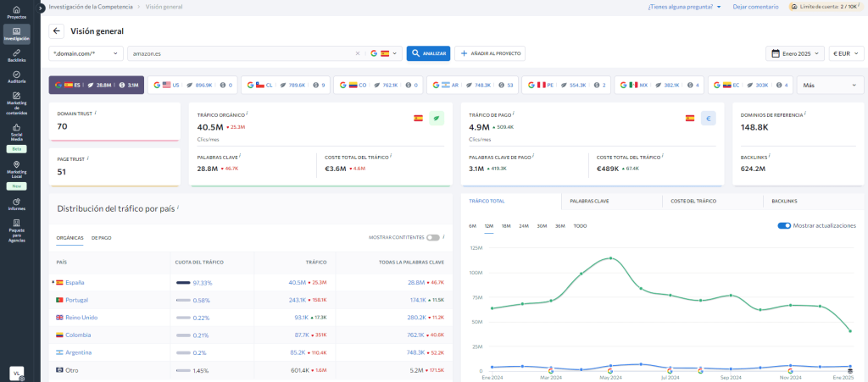868x382 pixels.
Task: Open Auditoría sidebar section
Action: (17, 77)
